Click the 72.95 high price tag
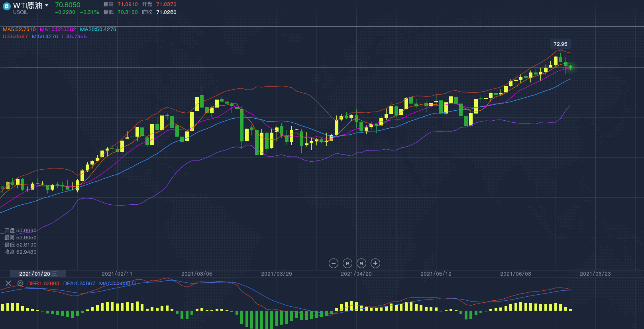Viewport: 644px width, 329px height. coord(560,44)
